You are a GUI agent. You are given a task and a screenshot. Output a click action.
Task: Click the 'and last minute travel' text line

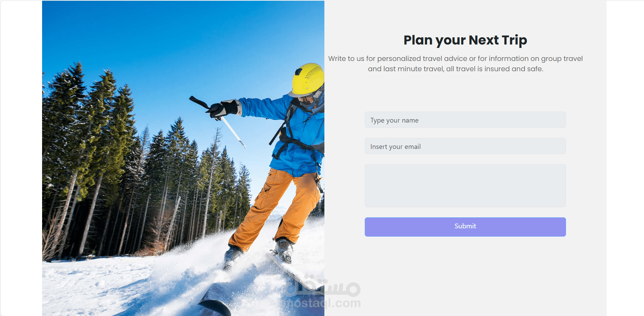coord(455,69)
